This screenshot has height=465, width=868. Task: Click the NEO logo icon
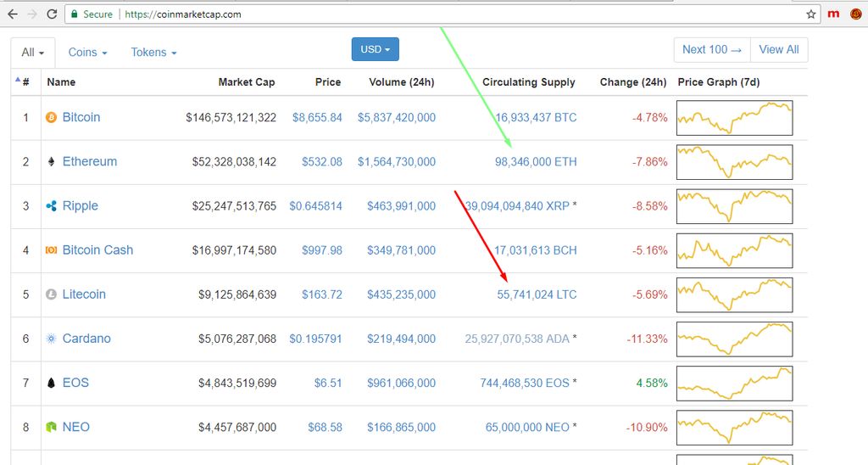[51, 428]
